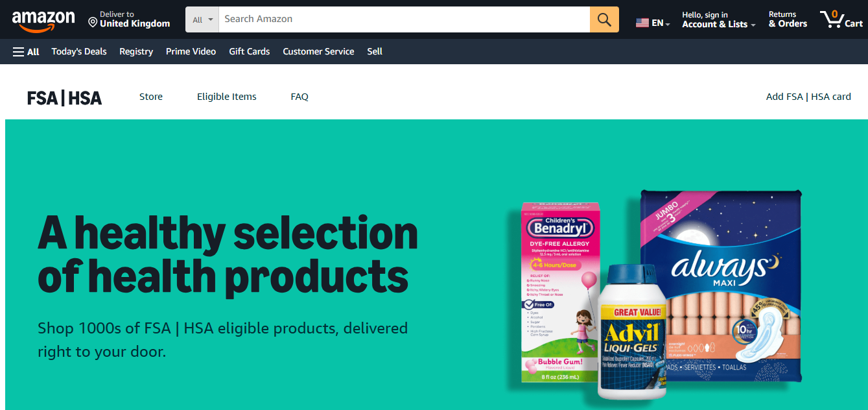Expand the All search category dropdown
Image resolution: width=868 pixels, height=410 pixels.
click(202, 19)
